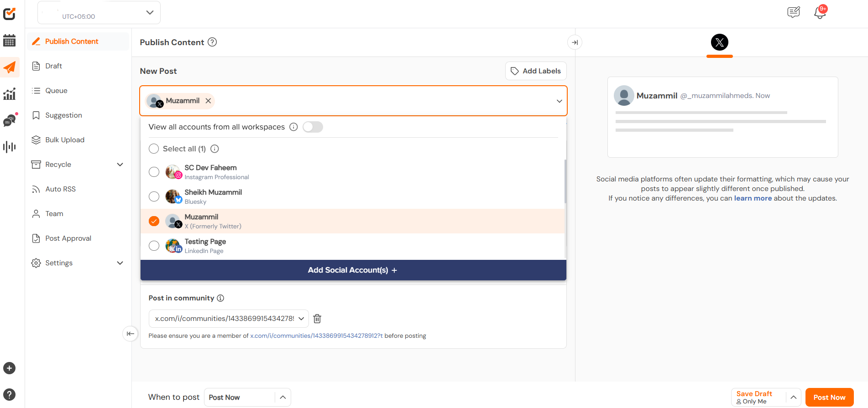
Task: Uncheck the Muzammil X account
Action: [x=154, y=221]
